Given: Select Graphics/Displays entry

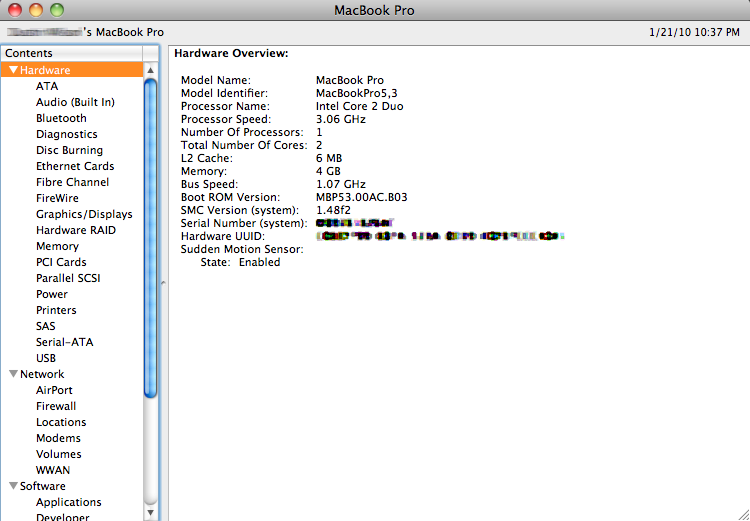Looking at the screenshot, I should tap(84, 214).
